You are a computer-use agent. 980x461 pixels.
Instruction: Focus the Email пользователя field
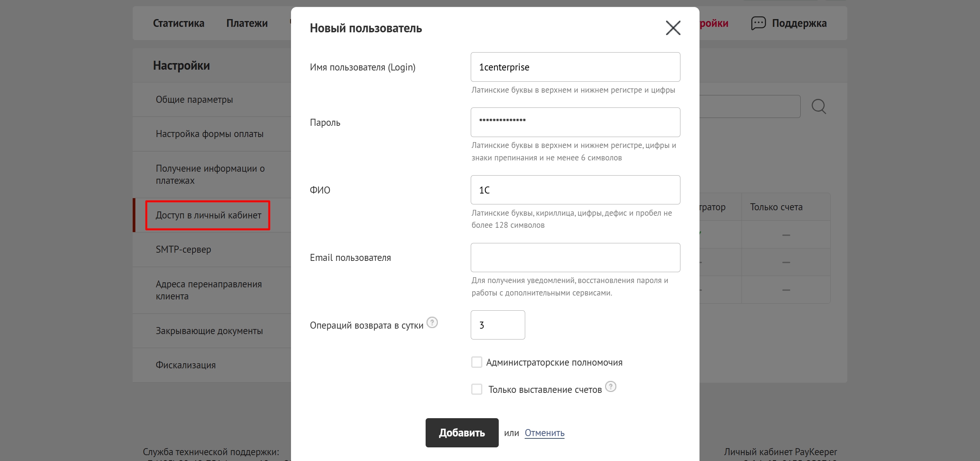575,258
